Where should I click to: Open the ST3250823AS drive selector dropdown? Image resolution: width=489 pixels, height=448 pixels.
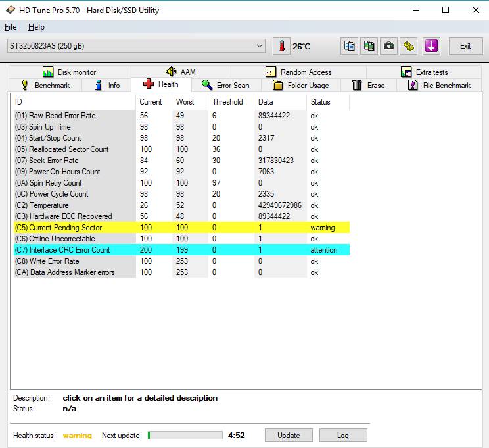pos(136,46)
